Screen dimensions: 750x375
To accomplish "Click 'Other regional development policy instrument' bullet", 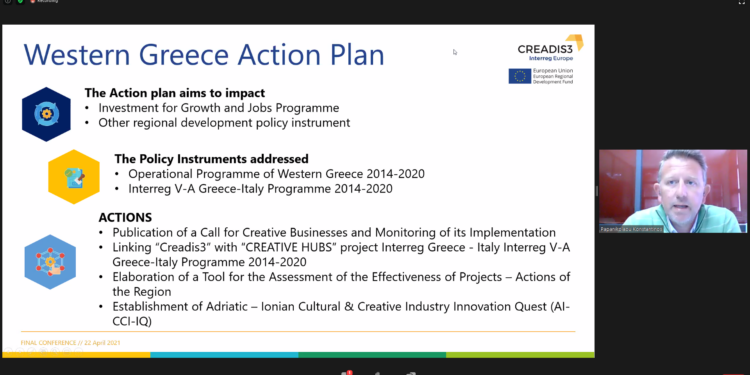I will coord(224,123).
